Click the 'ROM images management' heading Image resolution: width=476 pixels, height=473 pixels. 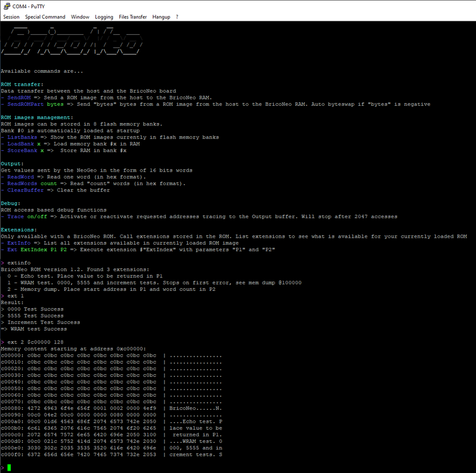click(37, 118)
